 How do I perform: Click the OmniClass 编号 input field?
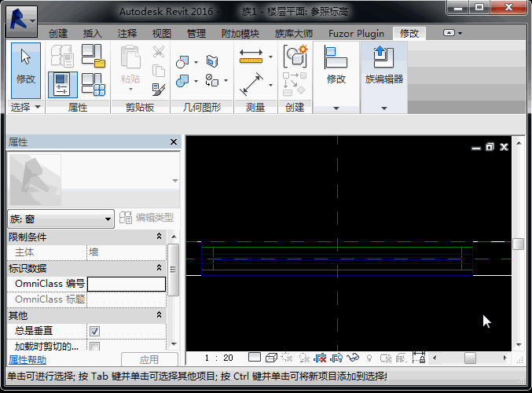[127, 284]
